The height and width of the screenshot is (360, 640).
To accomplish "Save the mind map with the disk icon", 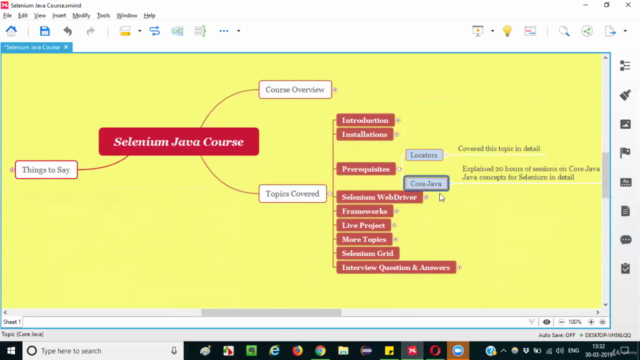I will (x=44, y=31).
